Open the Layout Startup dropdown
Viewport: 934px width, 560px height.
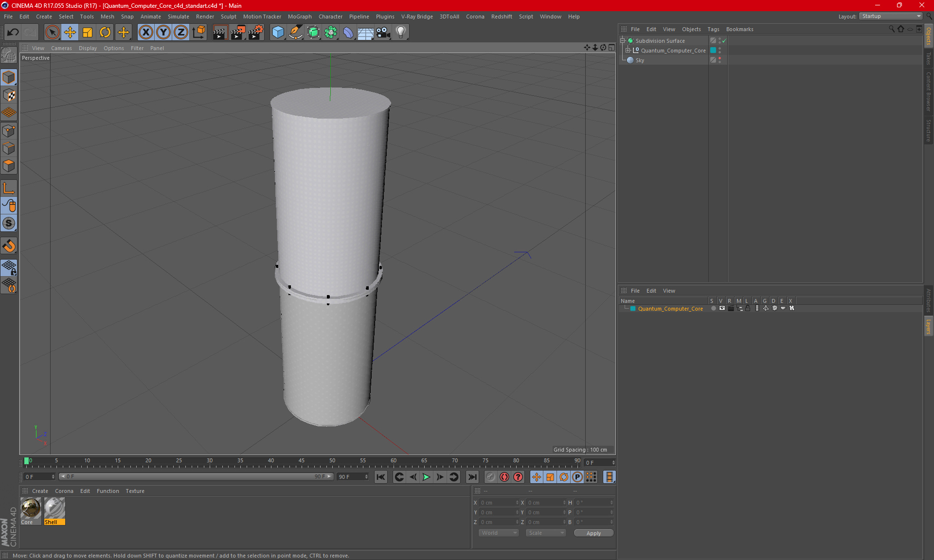coord(891,16)
